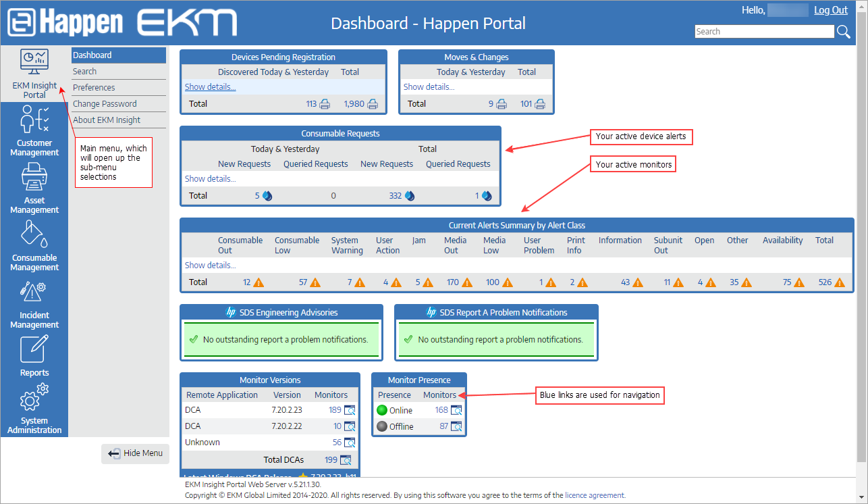The image size is (868, 504).
Task: Click view icon beside 56 Unknown monitors
Action: click(x=350, y=443)
